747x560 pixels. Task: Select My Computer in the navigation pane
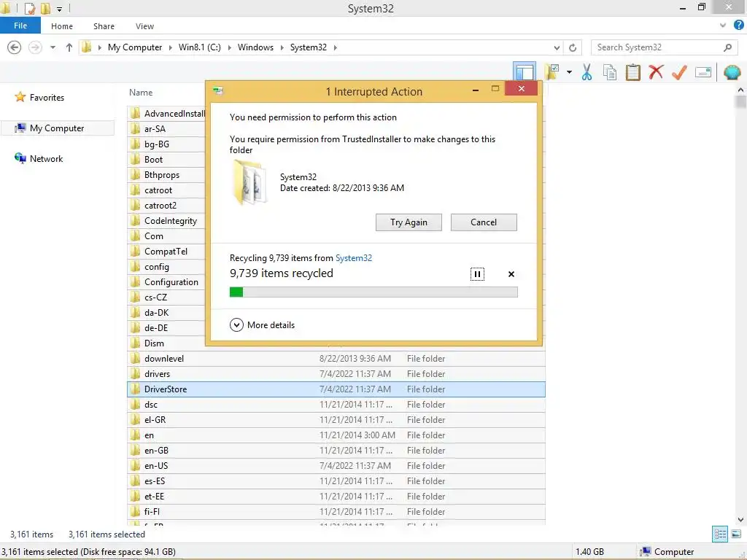pyautogui.click(x=57, y=128)
